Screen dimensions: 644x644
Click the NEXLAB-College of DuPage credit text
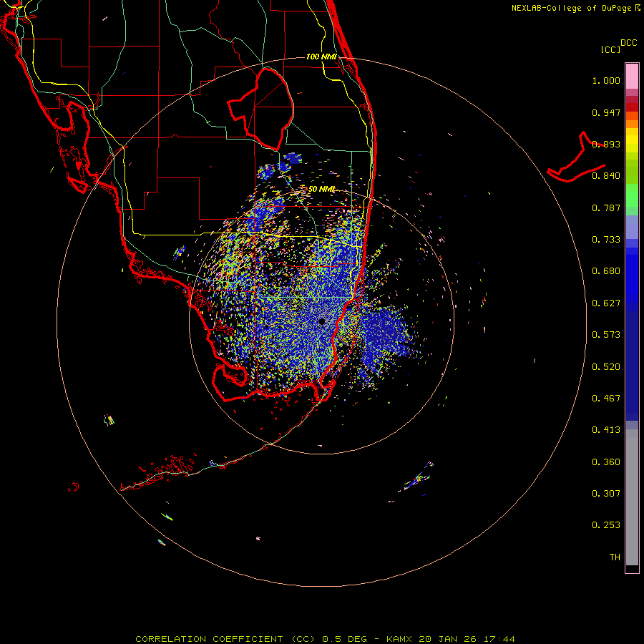point(571,8)
